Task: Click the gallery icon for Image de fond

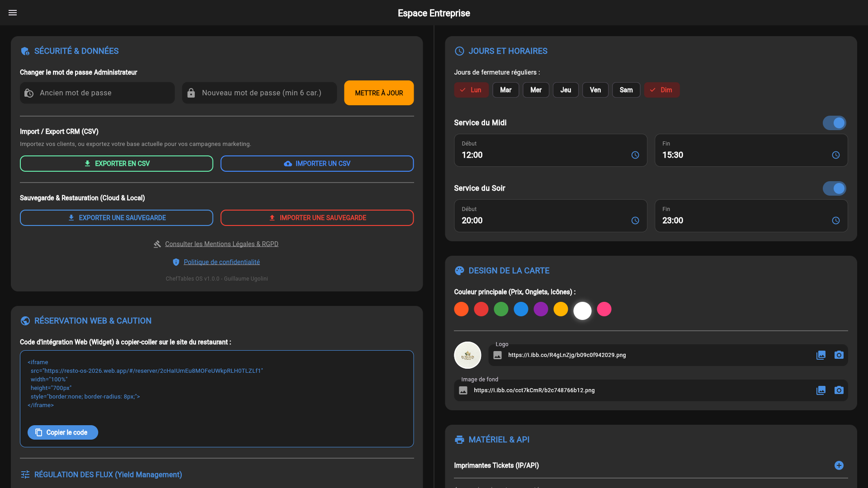Action: (x=821, y=390)
